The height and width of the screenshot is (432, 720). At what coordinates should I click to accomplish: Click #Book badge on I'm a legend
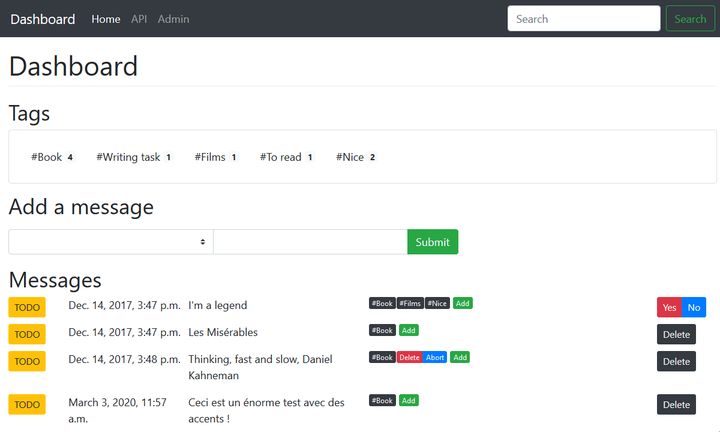pos(382,303)
